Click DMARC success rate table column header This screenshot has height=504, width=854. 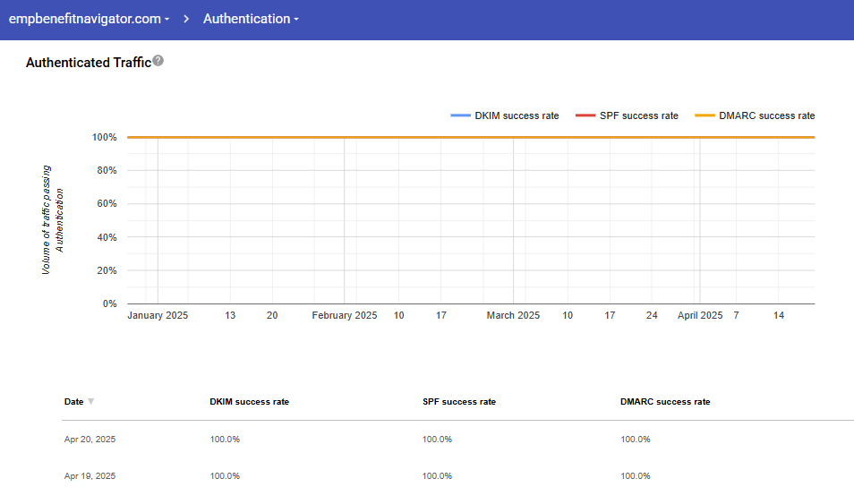pyautogui.click(x=665, y=402)
